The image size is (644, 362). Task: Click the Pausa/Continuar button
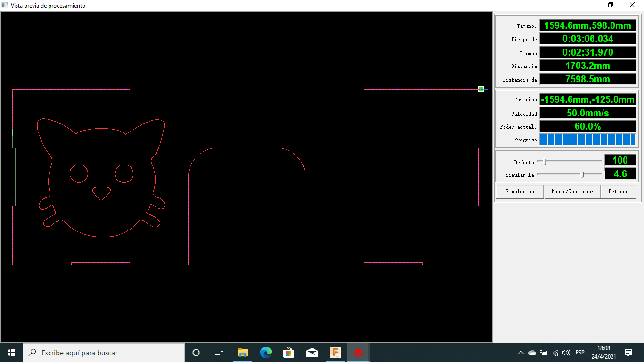(572, 192)
